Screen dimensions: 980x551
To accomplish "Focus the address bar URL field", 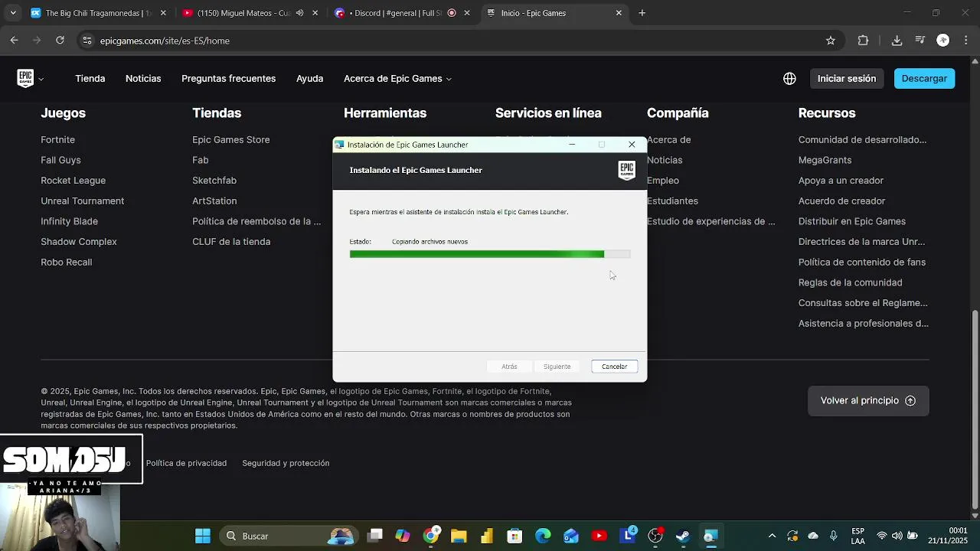I will point(459,41).
